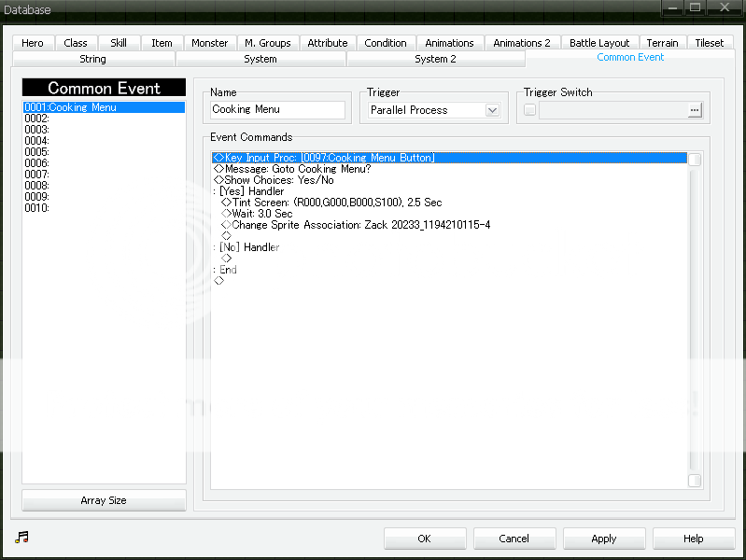Screen dimensions: 746x560
Task: Click the Name input field
Action: (x=277, y=110)
